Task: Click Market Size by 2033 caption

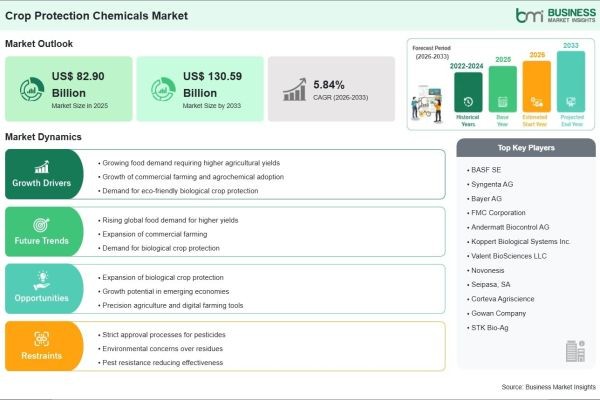Action: 212,106
